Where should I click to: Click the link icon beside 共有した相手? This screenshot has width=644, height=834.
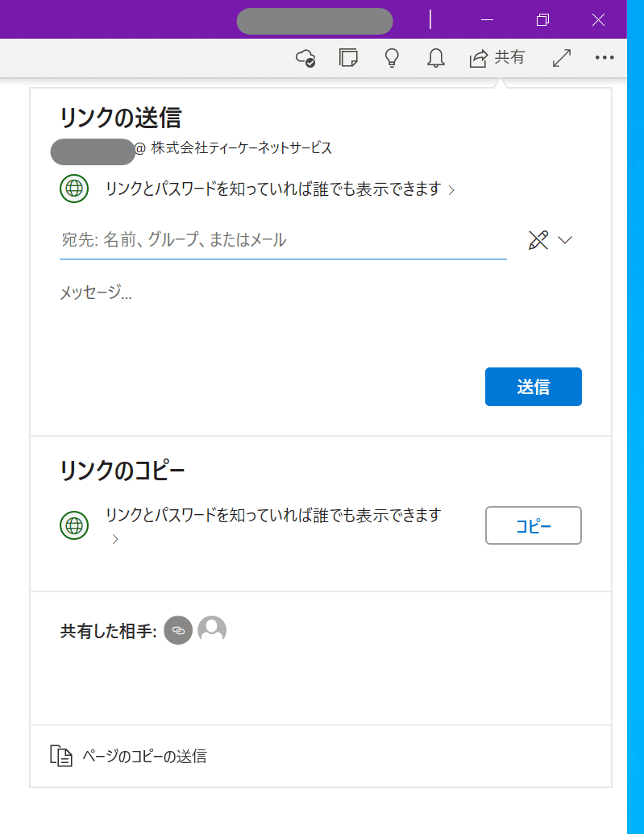point(178,630)
